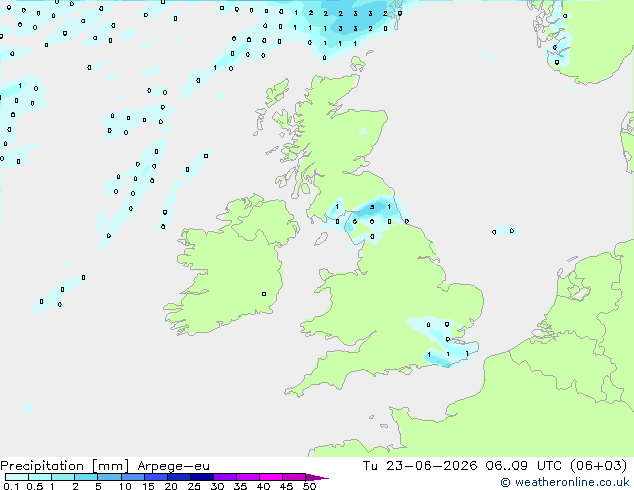The image size is (634, 490).
Task: Click the legend label '0.5'
Action: (x=34, y=486)
